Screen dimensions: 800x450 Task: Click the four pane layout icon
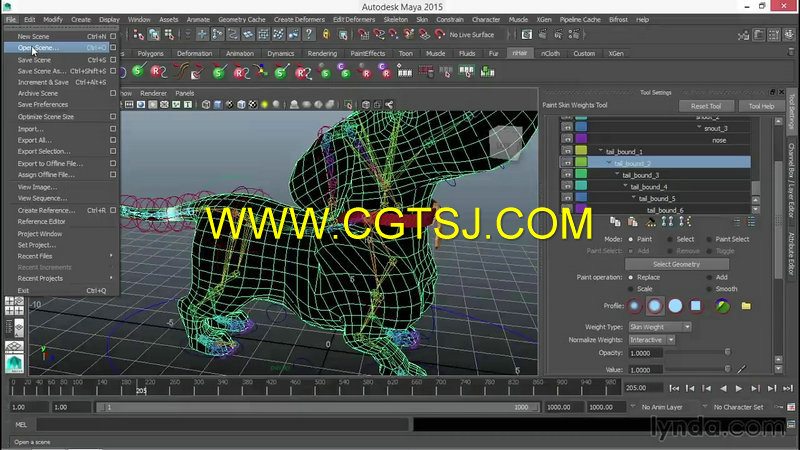click(14, 306)
